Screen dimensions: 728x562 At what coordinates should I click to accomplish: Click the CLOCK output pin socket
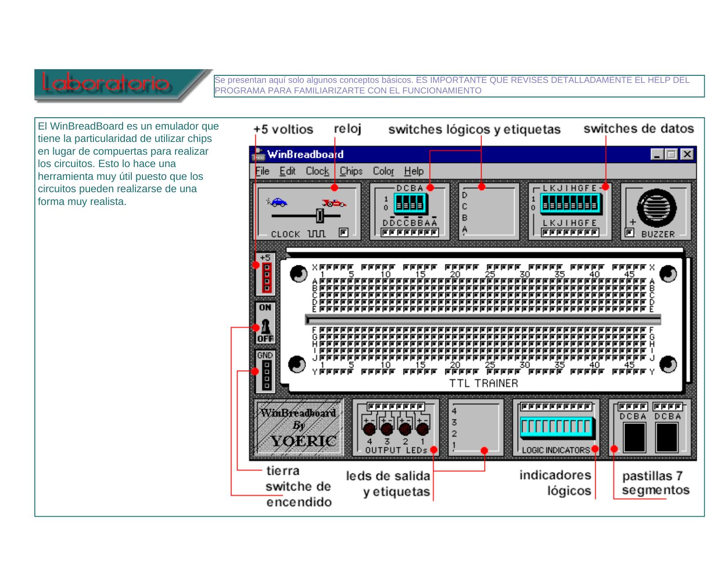coord(343,233)
